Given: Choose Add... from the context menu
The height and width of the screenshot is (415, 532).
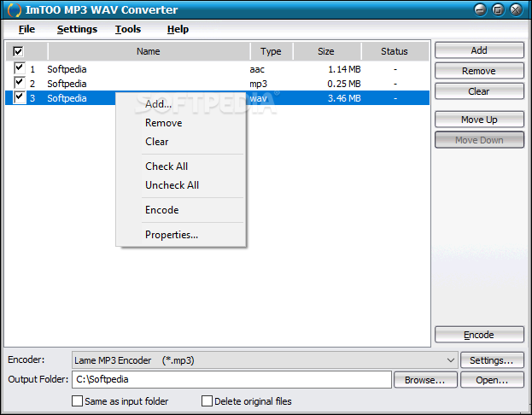Looking at the screenshot, I should click(180, 104).
